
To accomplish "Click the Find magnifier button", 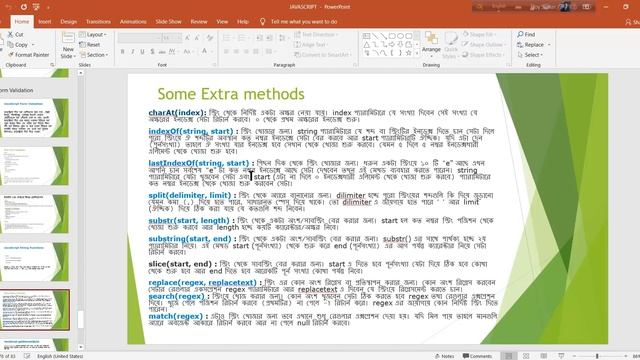I will tap(526, 34).
